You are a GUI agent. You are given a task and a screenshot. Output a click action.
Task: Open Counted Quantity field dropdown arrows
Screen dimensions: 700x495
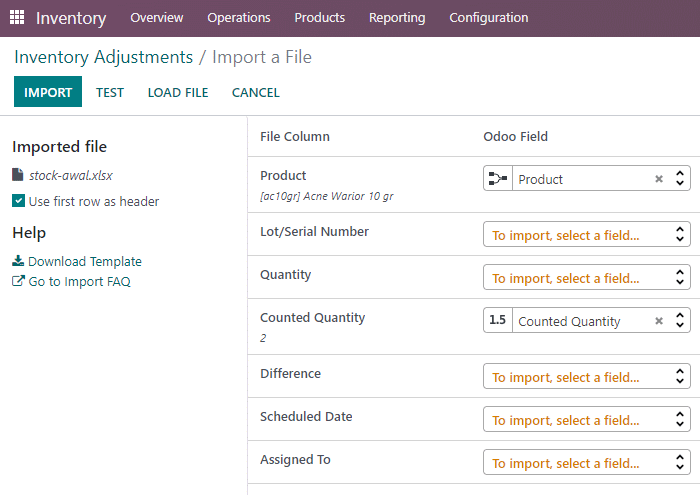click(680, 320)
